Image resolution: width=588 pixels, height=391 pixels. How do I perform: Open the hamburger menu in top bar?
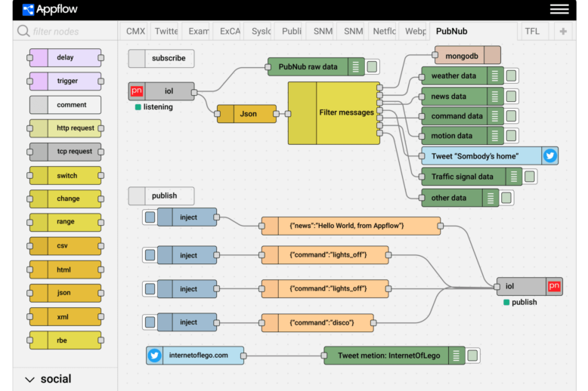click(559, 9)
